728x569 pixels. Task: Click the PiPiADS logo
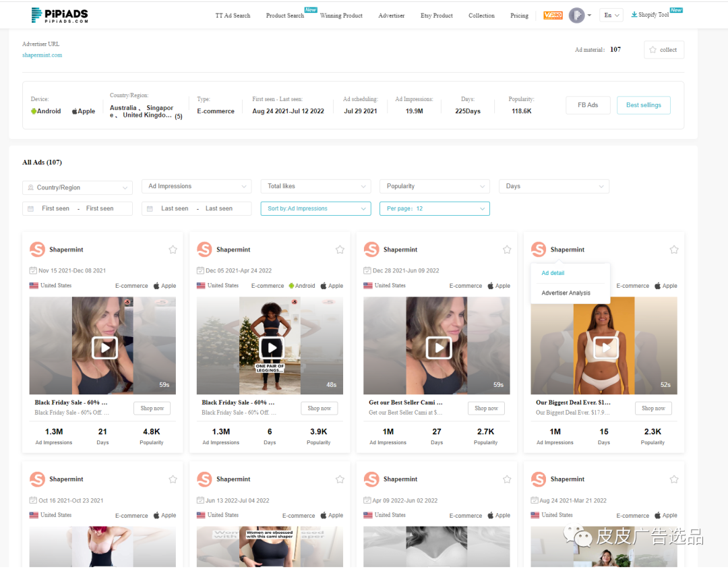(x=60, y=16)
